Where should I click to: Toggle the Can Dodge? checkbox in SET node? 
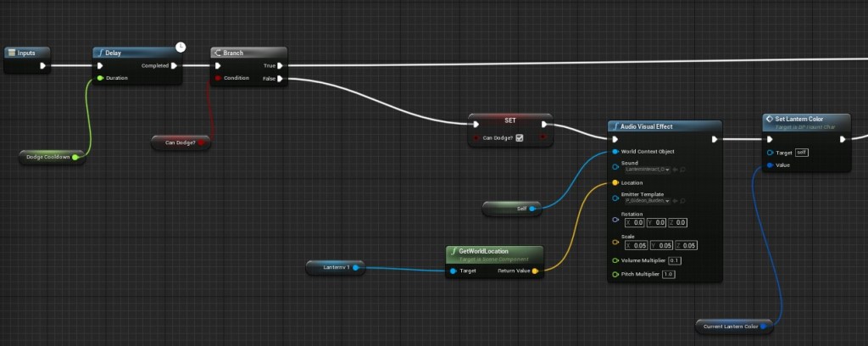(x=520, y=137)
